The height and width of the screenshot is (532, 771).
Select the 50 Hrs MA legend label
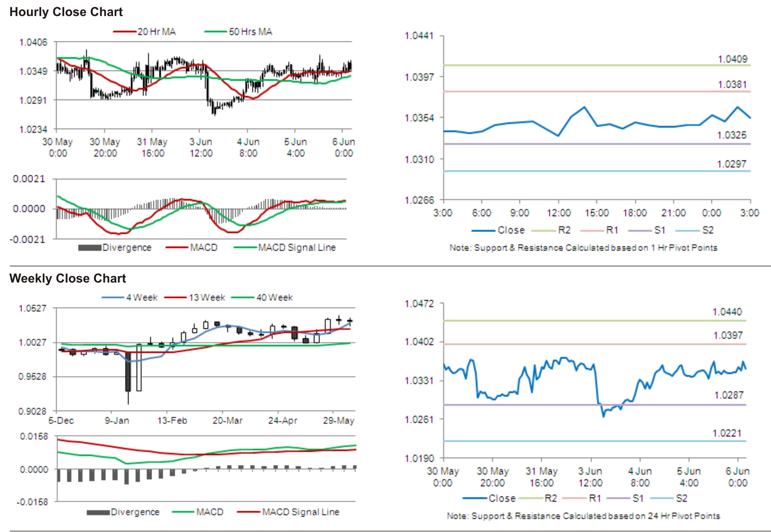[x=250, y=32]
